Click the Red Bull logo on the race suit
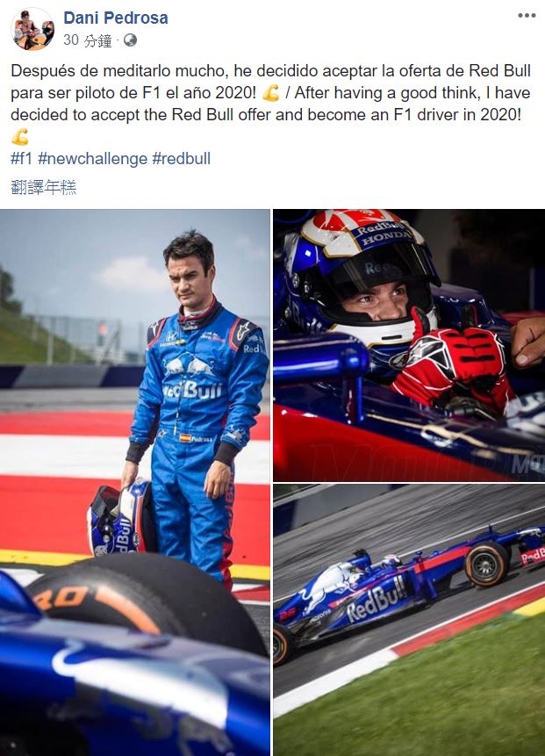545x756 pixels. (x=190, y=379)
